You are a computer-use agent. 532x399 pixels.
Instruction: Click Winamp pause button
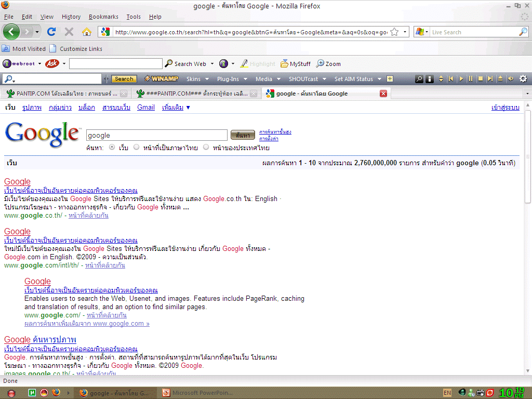pyautogui.click(x=471, y=79)
